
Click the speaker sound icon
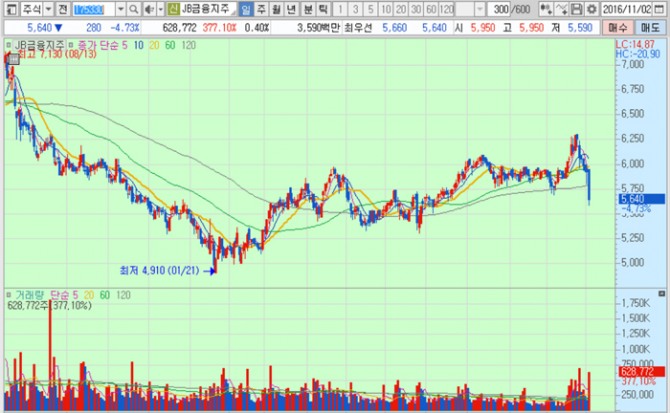[x=149, y=9]
